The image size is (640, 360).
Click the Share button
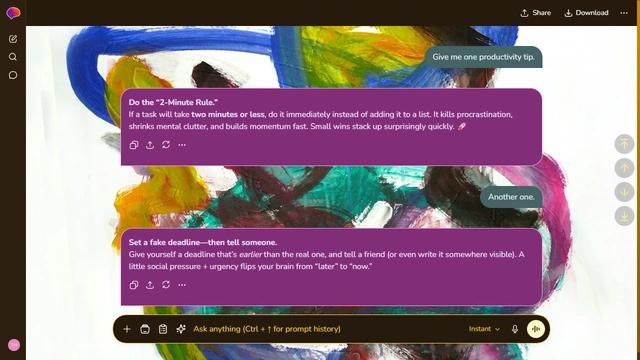tap(536, 13)
